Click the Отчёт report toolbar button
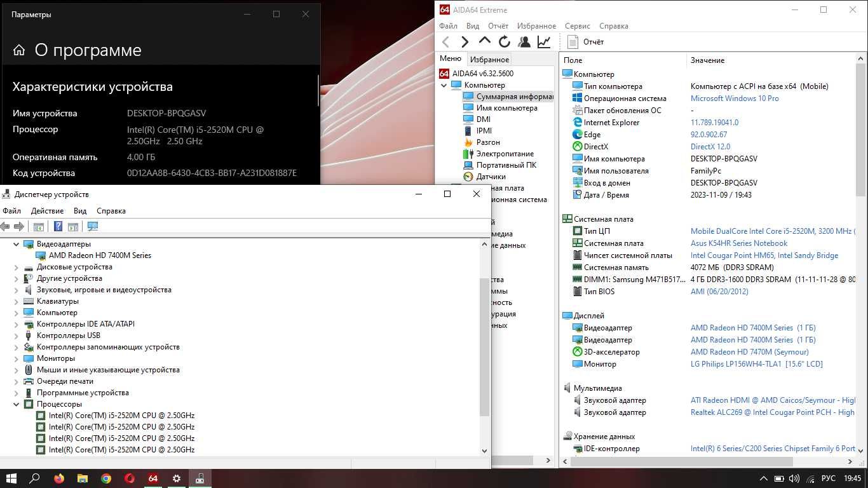 (585, 42)
